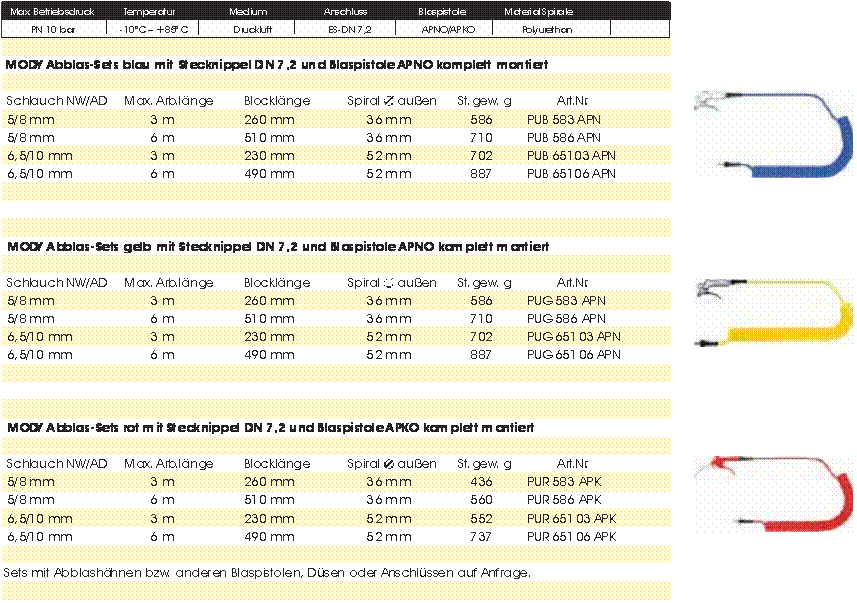This screenshot has width=857, height=603.
Task: Click '510 mm' in PUB 586 APN row
Action: 269,138
